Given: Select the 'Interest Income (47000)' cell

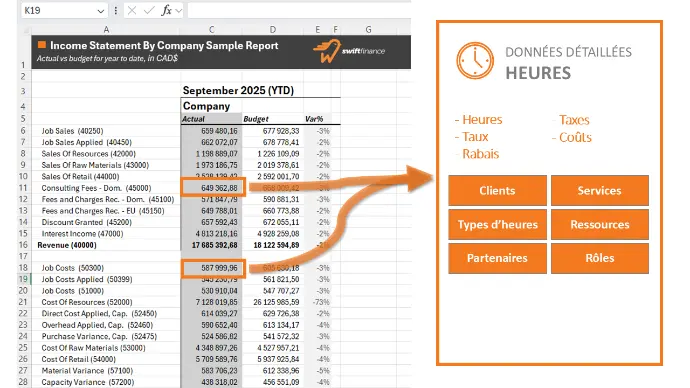Looking at the screenshot, I should tap(82, 234).
